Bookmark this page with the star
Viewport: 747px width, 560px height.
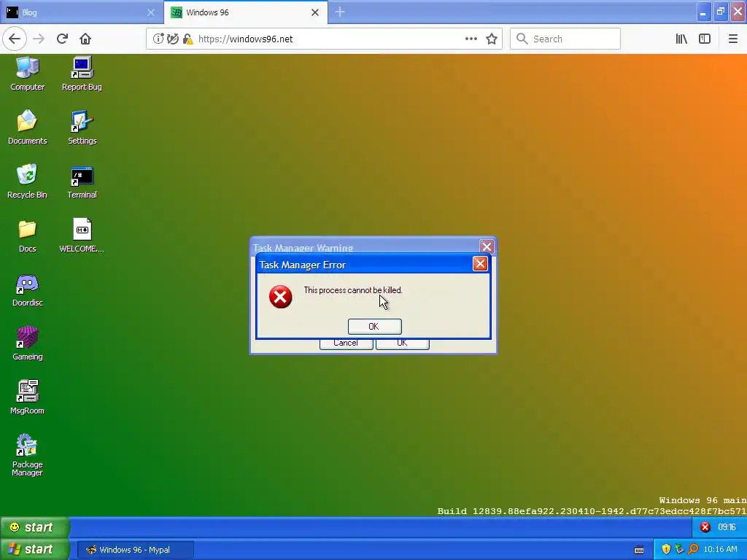492,39
